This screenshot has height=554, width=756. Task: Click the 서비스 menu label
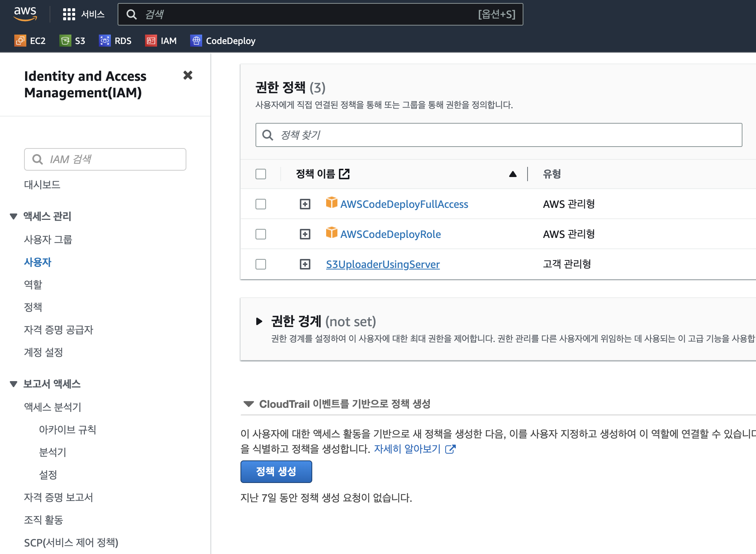[93, 14]
